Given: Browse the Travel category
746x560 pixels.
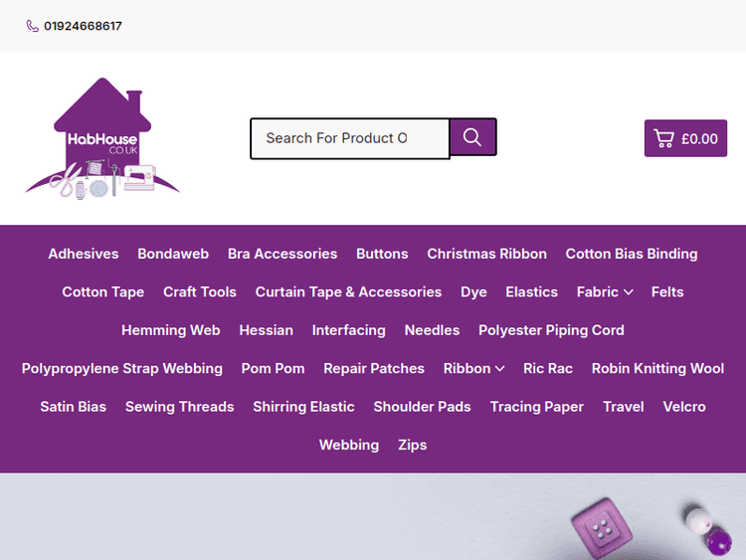Looking at the screenshot, I should pos(624,406).
